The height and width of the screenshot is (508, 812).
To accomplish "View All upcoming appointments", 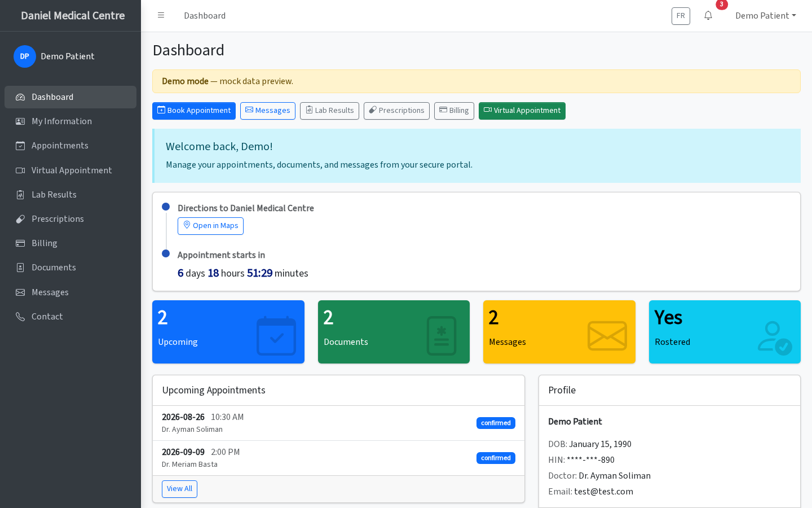I will click(x=179, y=489).
